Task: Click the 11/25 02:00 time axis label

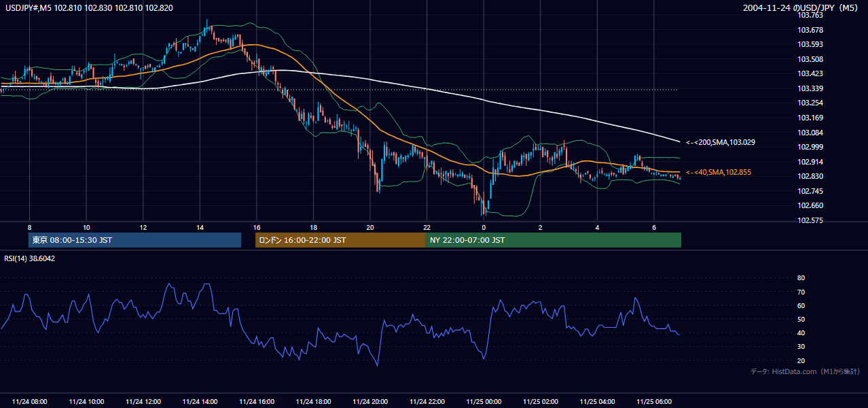Action: pyautogui.click(x=541, y=402)
